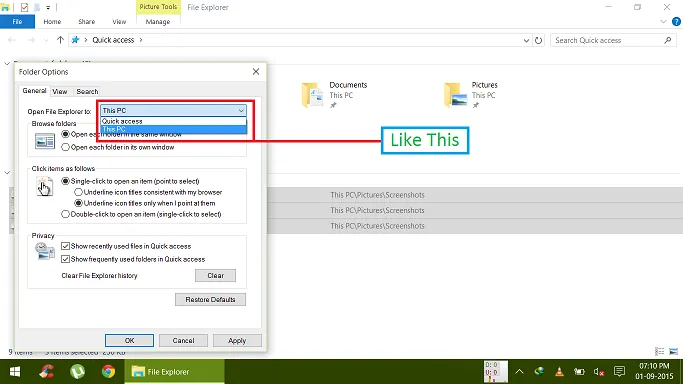Click OK in Folder Options
The width and height of the screenshot is (683, 384).
[x=129, y=340]
